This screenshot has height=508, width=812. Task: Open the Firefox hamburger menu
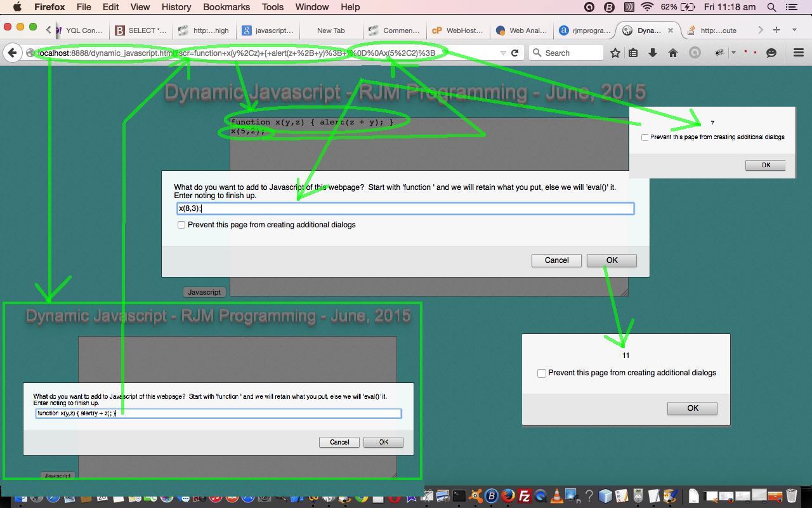799,53
